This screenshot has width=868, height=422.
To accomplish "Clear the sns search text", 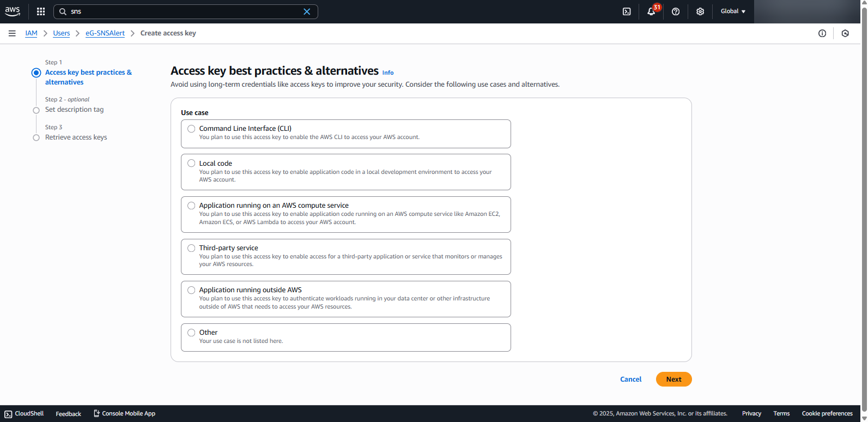I will tap(307, 11).
